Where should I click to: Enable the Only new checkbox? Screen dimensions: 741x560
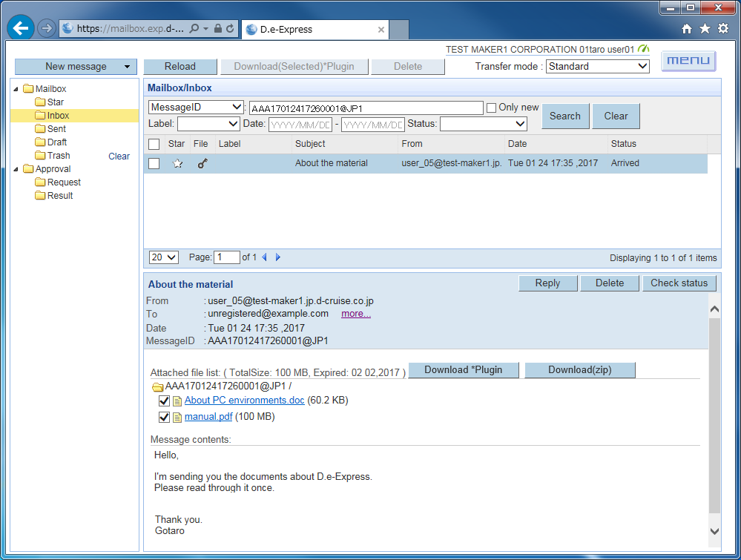[x=491, y=108]
